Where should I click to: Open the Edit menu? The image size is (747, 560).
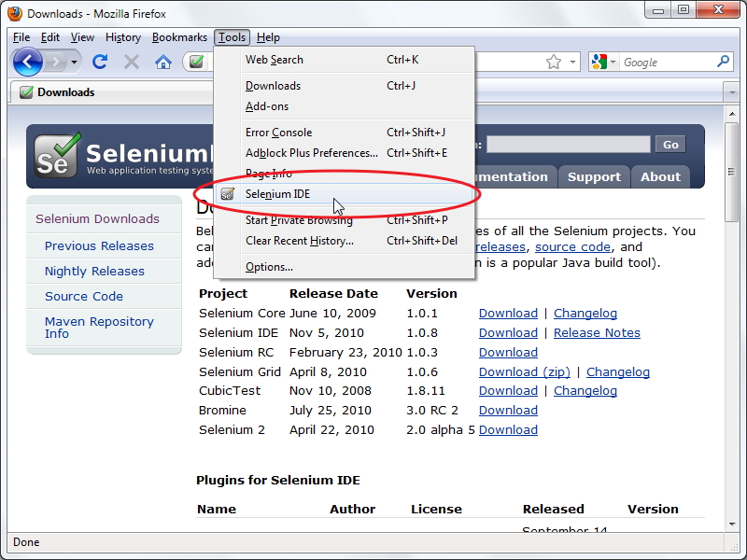pos(50,37)
